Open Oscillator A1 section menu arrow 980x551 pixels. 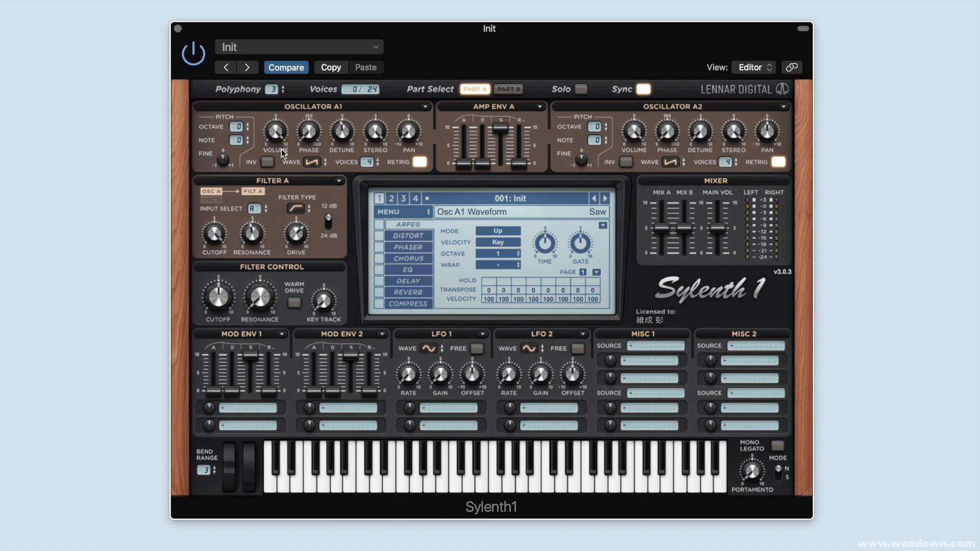pos(425,107)
